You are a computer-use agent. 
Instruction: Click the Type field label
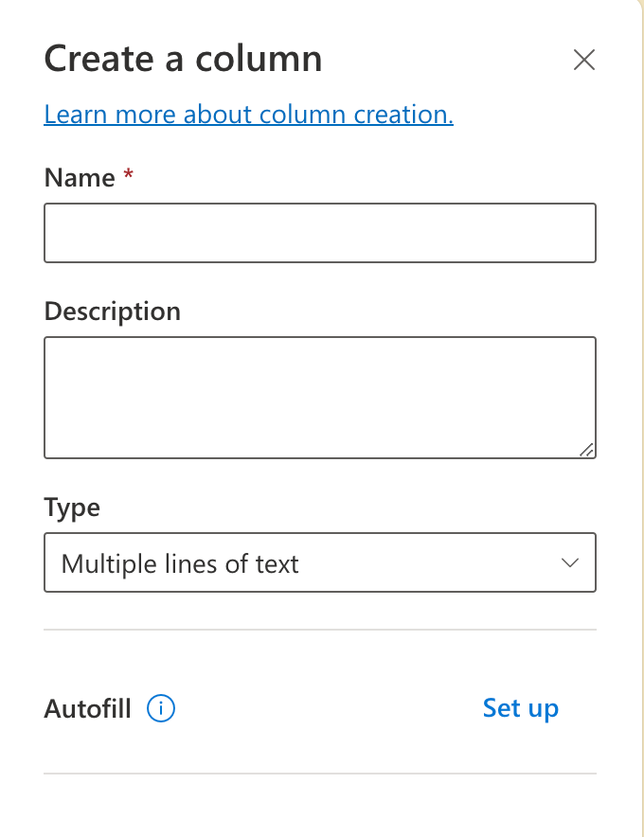(72, 507)
